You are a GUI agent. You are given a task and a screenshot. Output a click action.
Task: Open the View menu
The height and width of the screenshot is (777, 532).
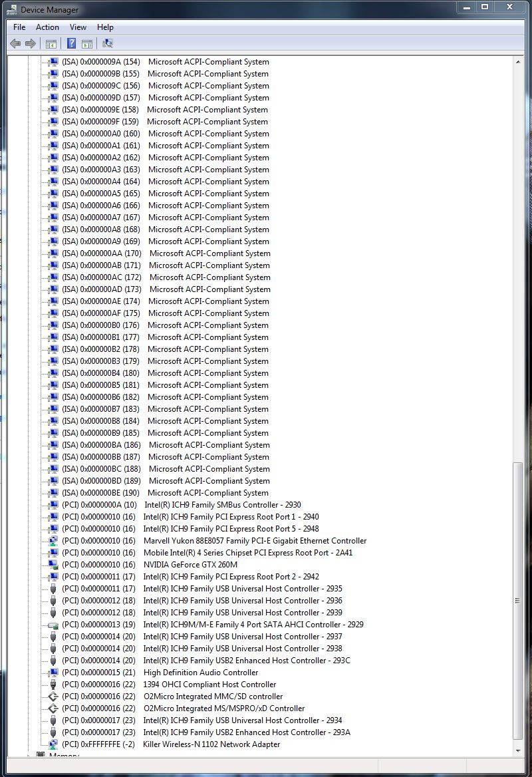(78, 27)
